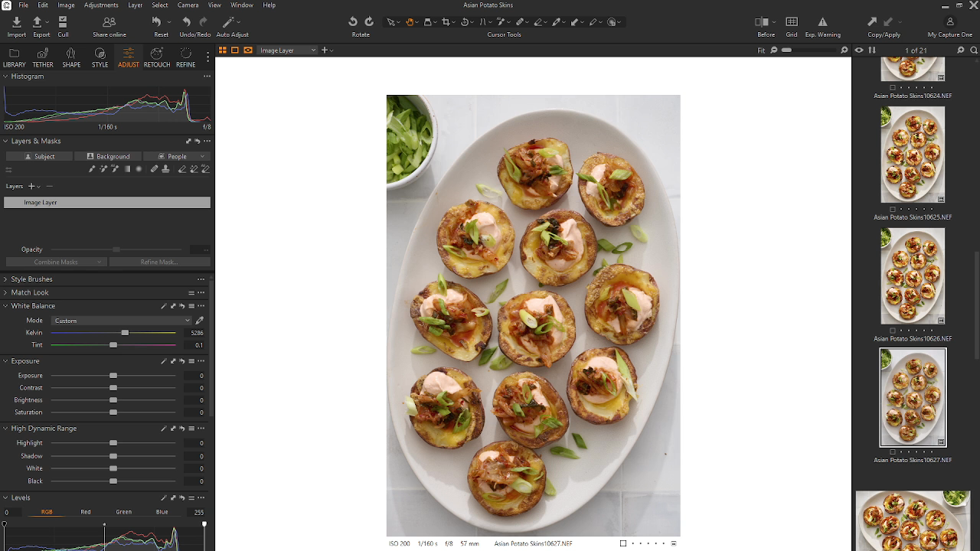Open White Balance Mode dropdown
Viewport: 980px width, 551px height.
point(121,321)
